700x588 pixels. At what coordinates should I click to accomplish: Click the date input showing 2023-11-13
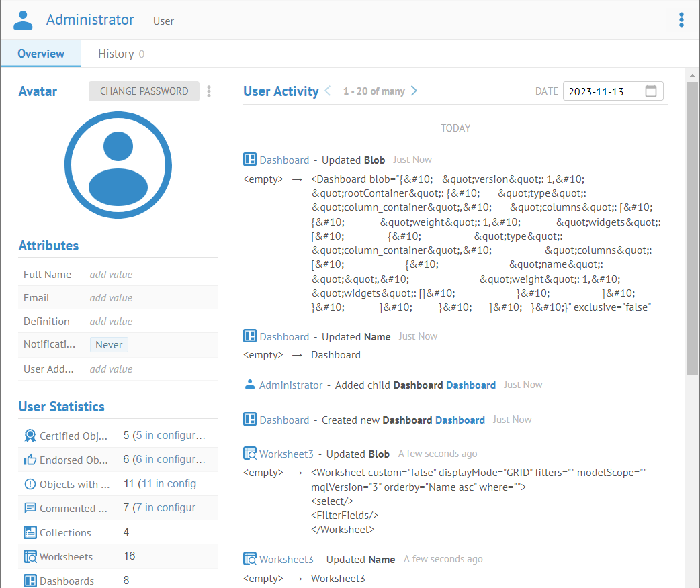coord(601,92)
